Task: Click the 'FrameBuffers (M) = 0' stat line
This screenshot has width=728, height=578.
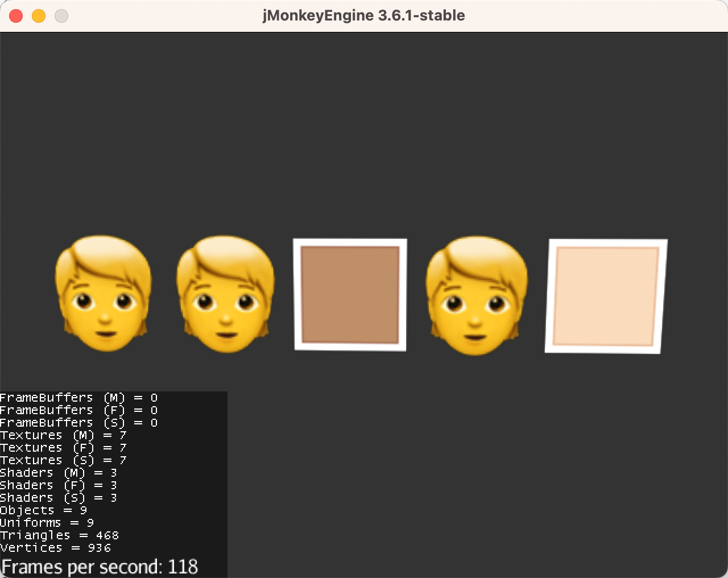Action: coord(79,398)
